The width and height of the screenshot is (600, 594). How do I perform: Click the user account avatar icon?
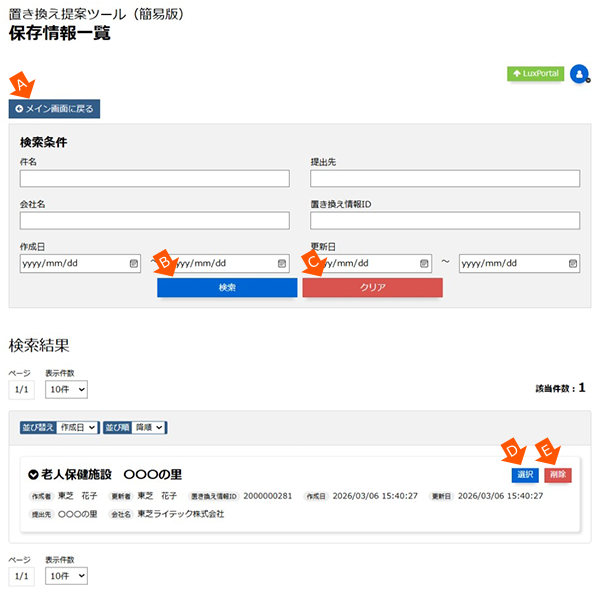coord(579,74)
